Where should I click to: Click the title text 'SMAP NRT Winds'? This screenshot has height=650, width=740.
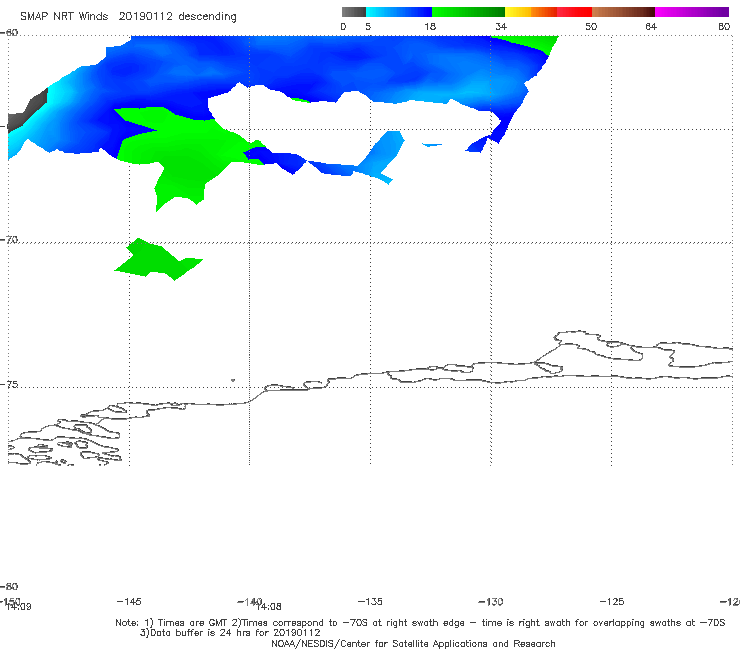64,16
